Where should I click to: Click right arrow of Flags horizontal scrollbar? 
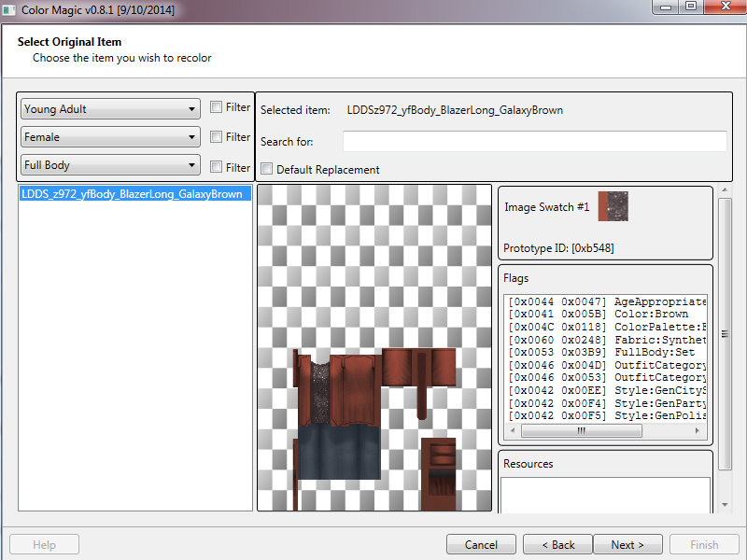pyautogui.click(x=697, y=430)
